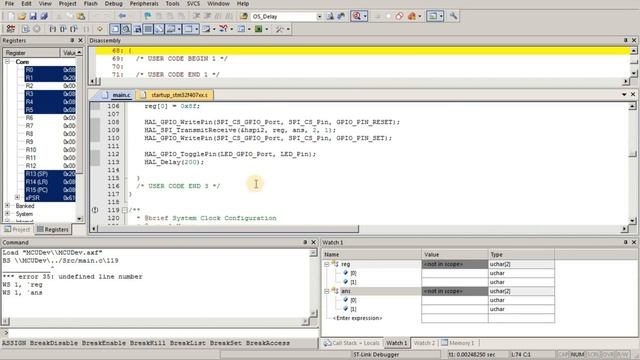Click the editor vertical scrollbar thumb
The height and width of the screenshot is (360, 640).
click(x=632, y=154)
